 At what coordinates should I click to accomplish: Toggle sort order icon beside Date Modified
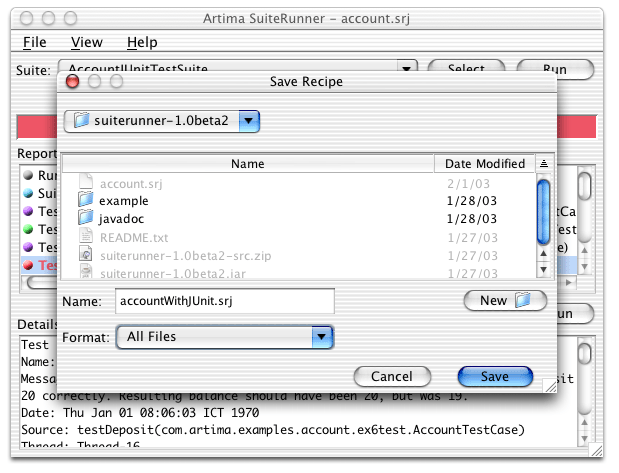click(x=544, y=163)
